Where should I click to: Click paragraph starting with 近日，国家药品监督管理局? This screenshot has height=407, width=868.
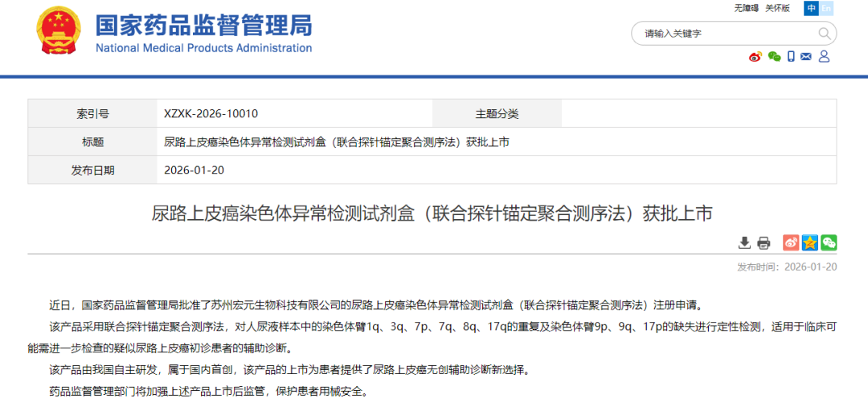pyautogui.click(x=375, y=305)
